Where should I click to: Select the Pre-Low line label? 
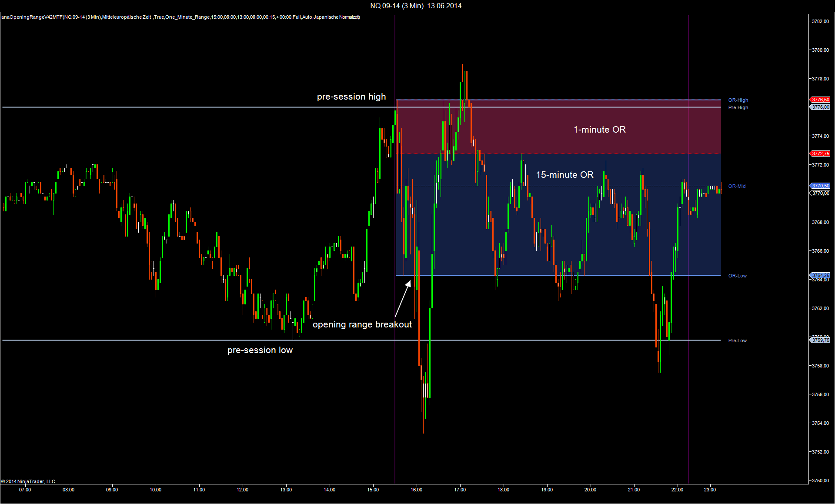tap(737, 340)
